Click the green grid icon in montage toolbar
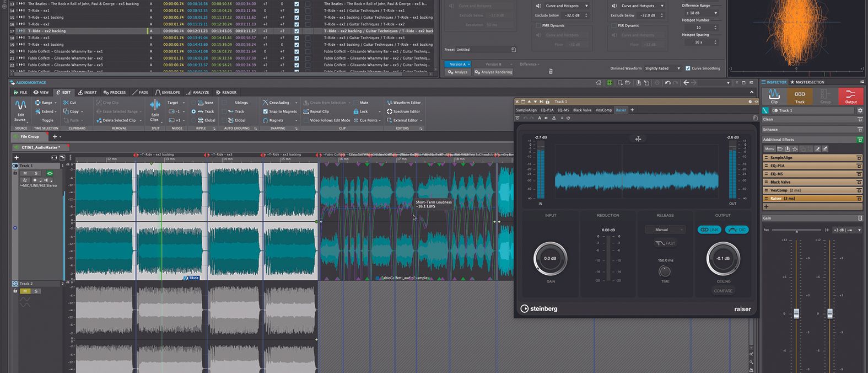The height and width of the screenshot is (373, 868). [610, 83]
